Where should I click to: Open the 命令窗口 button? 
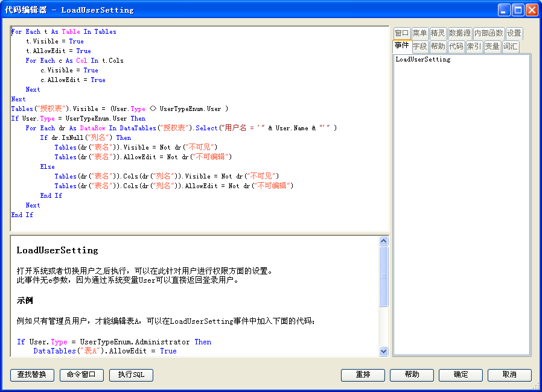click(81, 375)
